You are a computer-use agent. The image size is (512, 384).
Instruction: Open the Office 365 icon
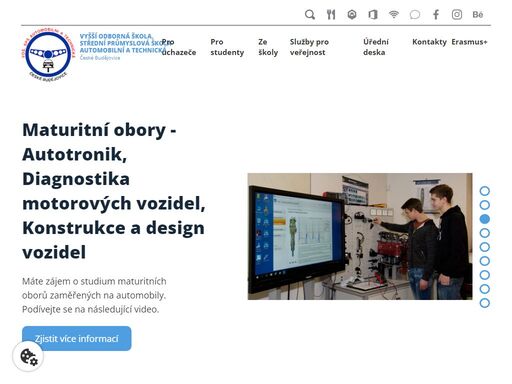(x=373, y=15)
